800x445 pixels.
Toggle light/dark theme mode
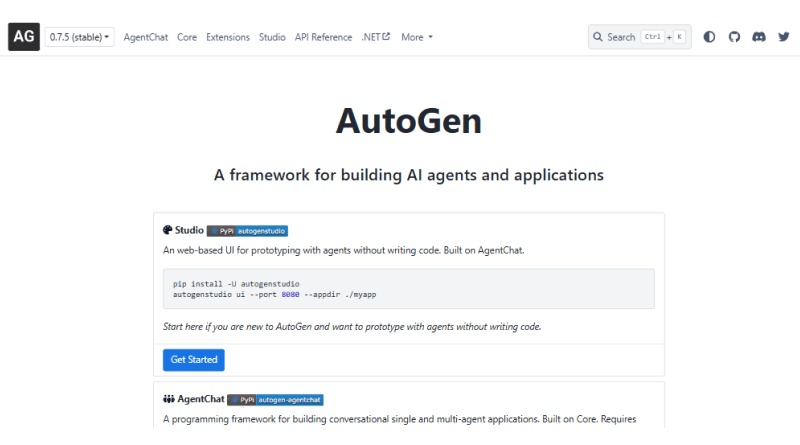coord(709,37)
